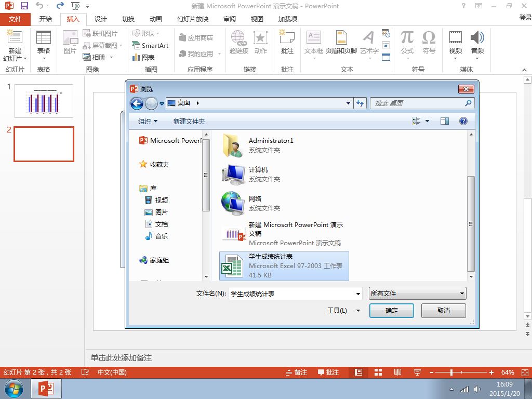Switch to Normal view in status bar

click(x=358, y=373)
